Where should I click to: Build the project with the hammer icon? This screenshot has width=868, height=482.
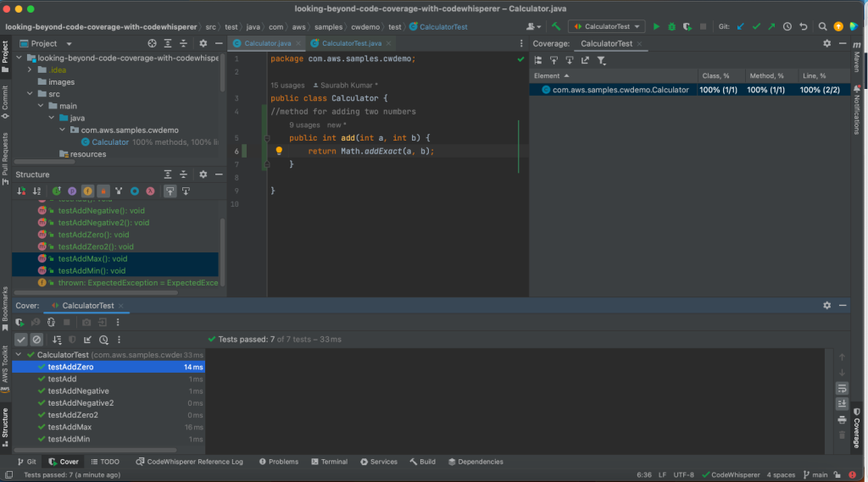click(x=556, y=26)
